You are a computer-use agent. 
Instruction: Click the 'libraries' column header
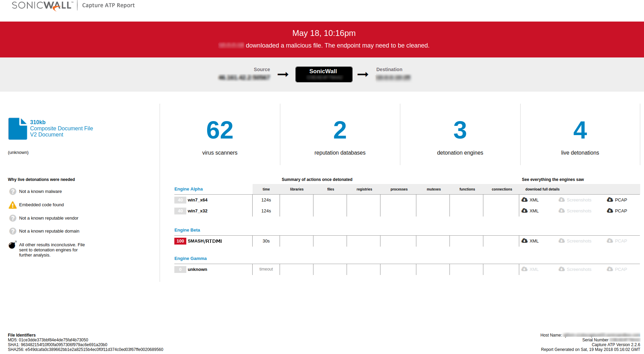point(297,189)
